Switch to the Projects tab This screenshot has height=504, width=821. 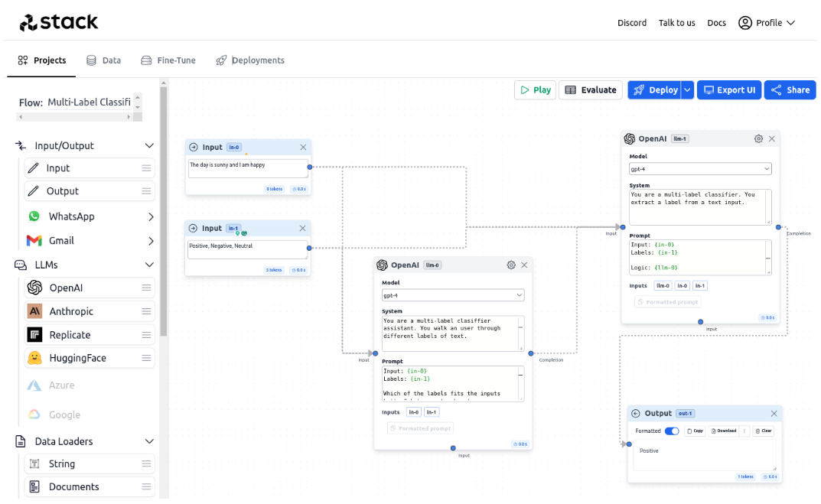[42, 60]
